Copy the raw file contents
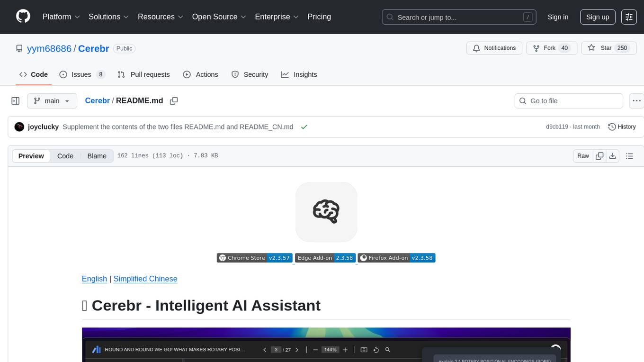 599,156
